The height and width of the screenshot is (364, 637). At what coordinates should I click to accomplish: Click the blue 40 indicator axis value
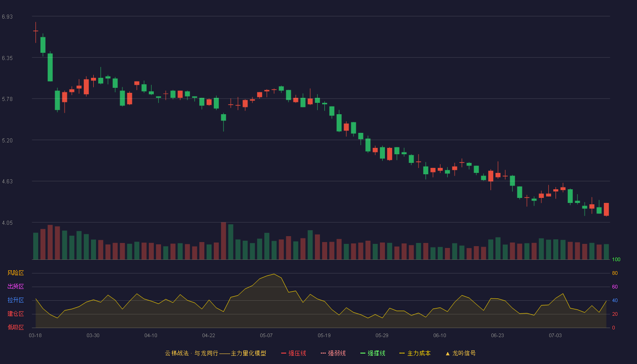coord(615,301)
